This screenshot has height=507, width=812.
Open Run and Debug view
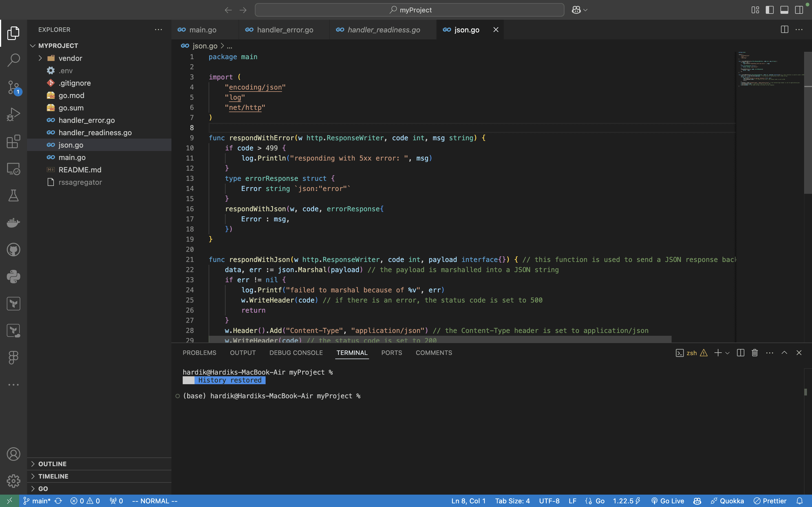click(14, 114)
